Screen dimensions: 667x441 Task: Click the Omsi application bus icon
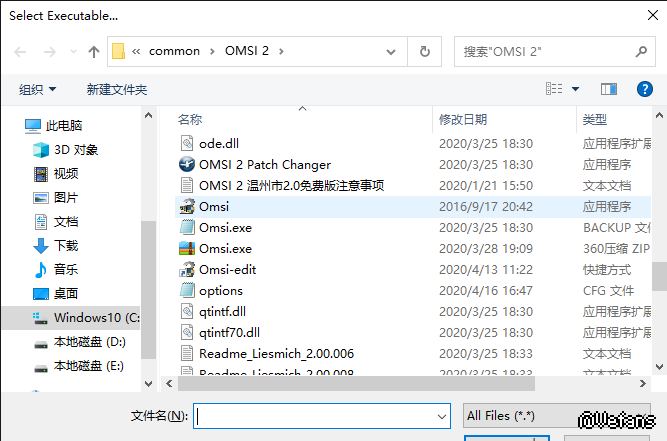pos(187,206)
